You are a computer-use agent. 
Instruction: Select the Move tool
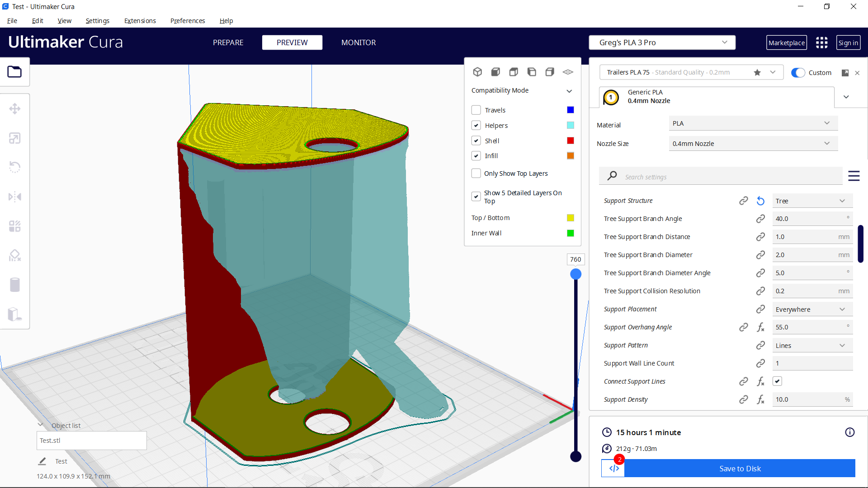pos(15,108)
